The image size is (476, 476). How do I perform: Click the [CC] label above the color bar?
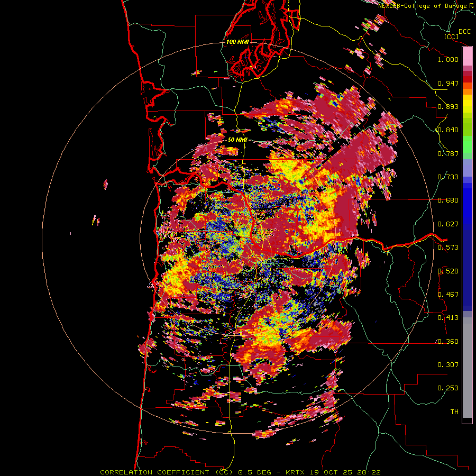[452, 36]
